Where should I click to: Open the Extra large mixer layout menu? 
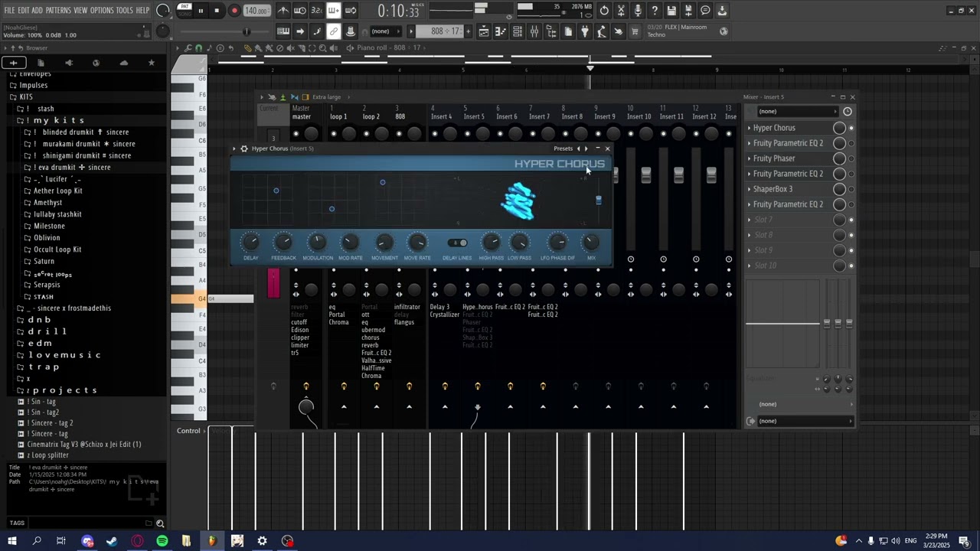tap(326, 97)
